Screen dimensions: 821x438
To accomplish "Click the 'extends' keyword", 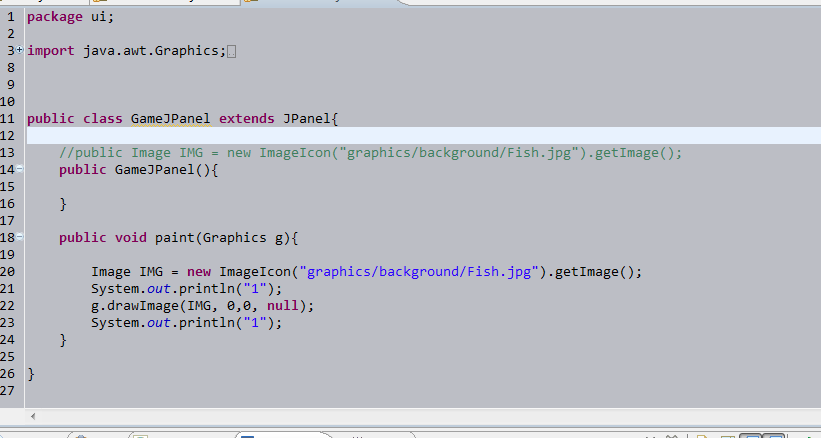I will (247, 119).
